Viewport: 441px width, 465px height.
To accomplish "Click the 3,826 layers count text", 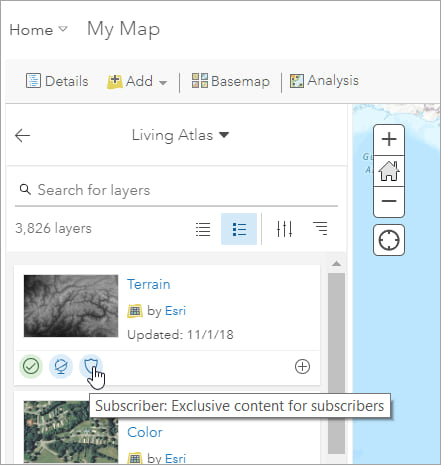I will pyautogui.click(x=53, y=229).
